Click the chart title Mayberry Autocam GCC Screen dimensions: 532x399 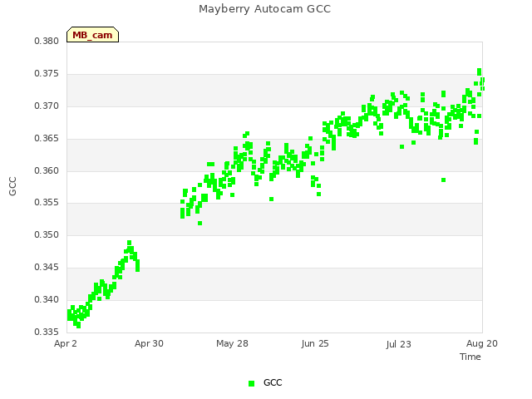[x=264, y=9]
